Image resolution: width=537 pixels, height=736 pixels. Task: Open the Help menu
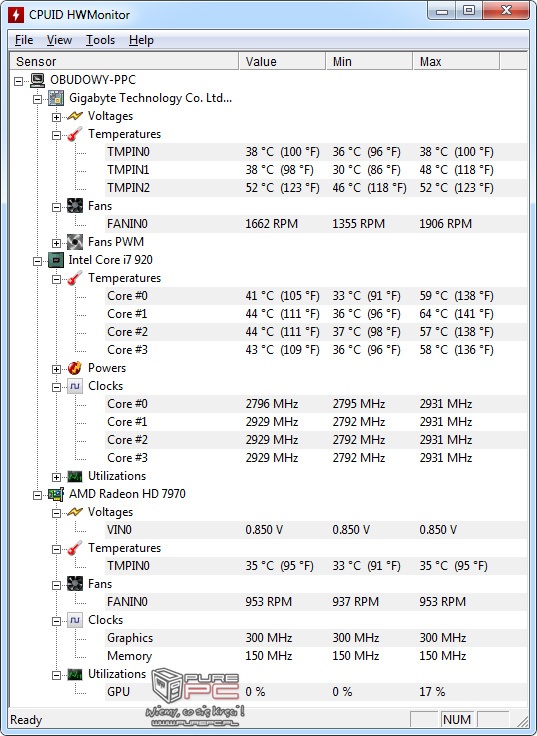click(x=141, y=40)
